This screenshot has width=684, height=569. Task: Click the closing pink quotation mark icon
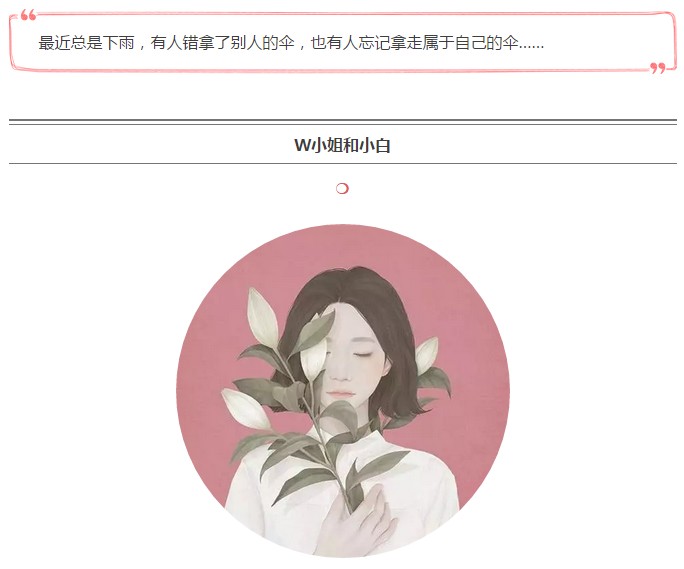(657, 68)
